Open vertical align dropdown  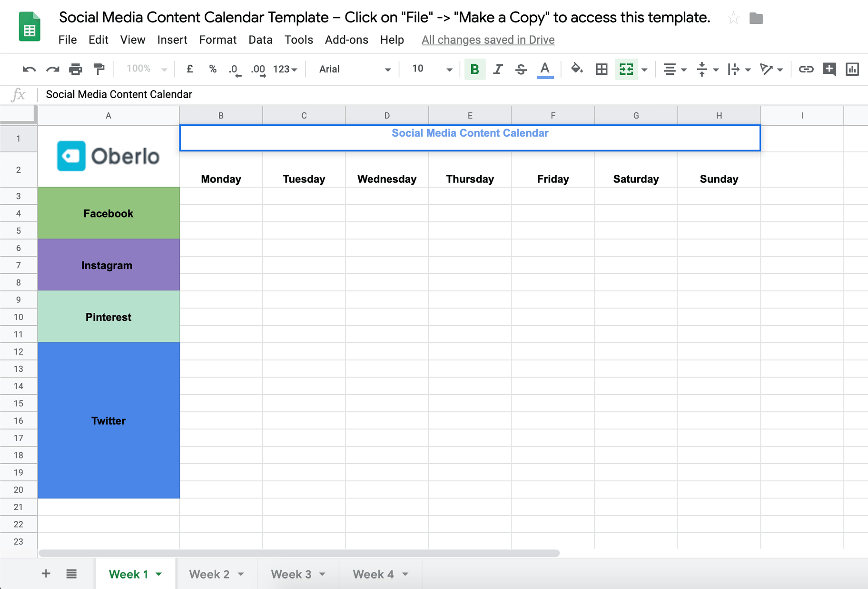pos(707,70)
